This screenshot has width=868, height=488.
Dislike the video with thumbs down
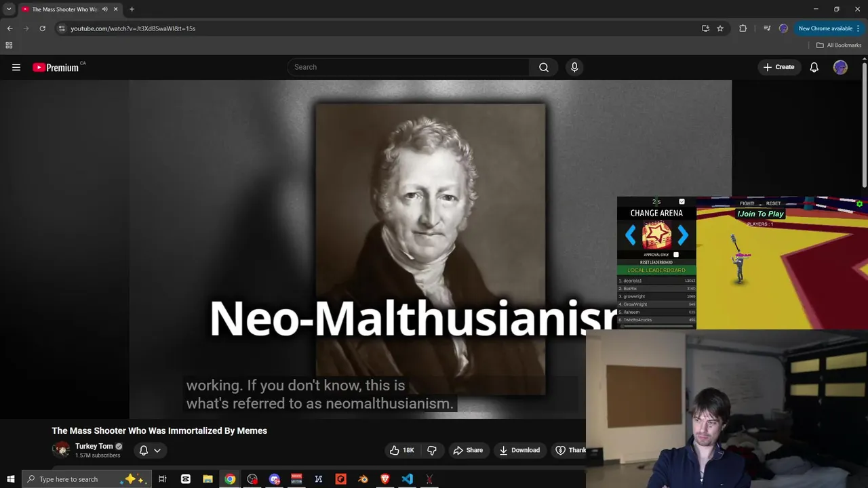click(x=432, y=450)
